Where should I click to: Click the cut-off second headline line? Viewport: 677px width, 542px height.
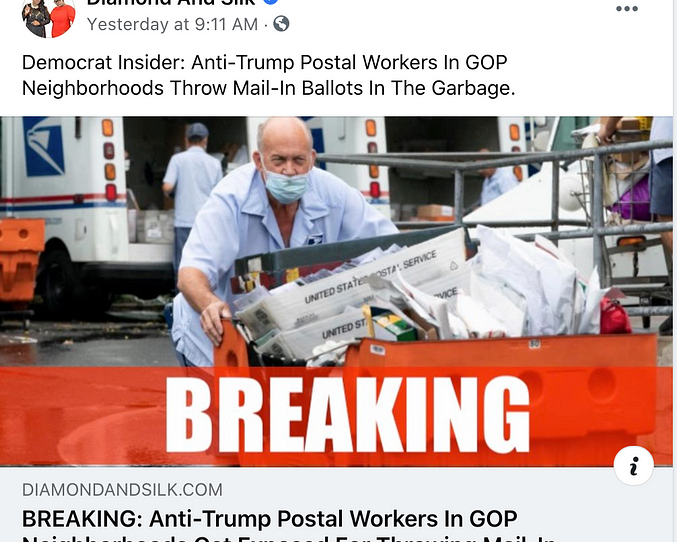[x=288, y=538]
